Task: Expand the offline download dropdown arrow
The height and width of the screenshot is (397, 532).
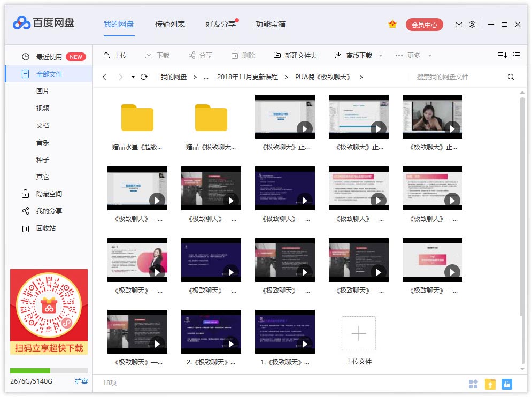Action: [x=380, y=56]
